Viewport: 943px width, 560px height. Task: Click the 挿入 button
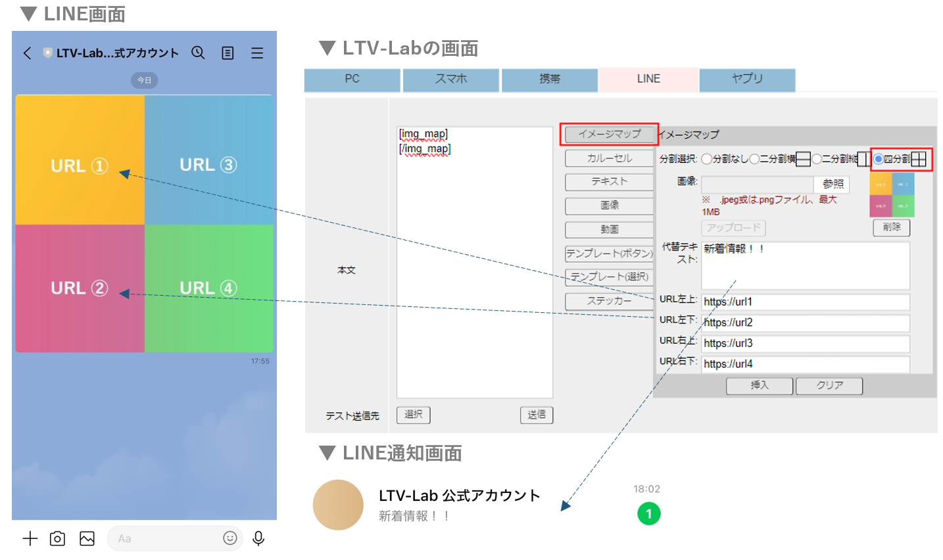pyautogui.click(x=760, y=386)
